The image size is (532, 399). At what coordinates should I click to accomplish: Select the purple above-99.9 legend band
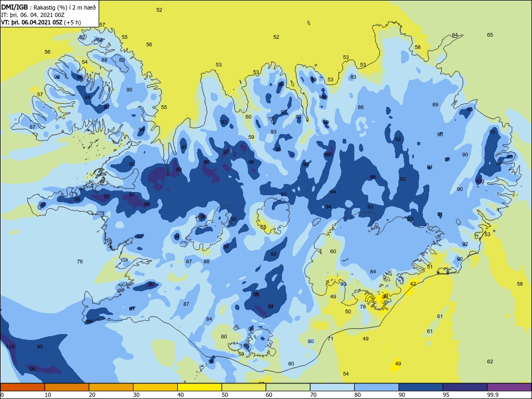tap(509, 387)
